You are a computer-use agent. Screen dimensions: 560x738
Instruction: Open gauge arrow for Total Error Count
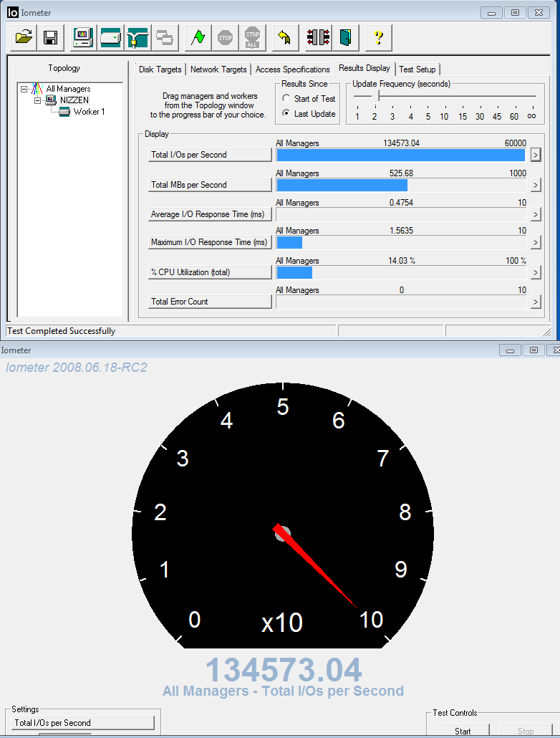coord(536,302)
